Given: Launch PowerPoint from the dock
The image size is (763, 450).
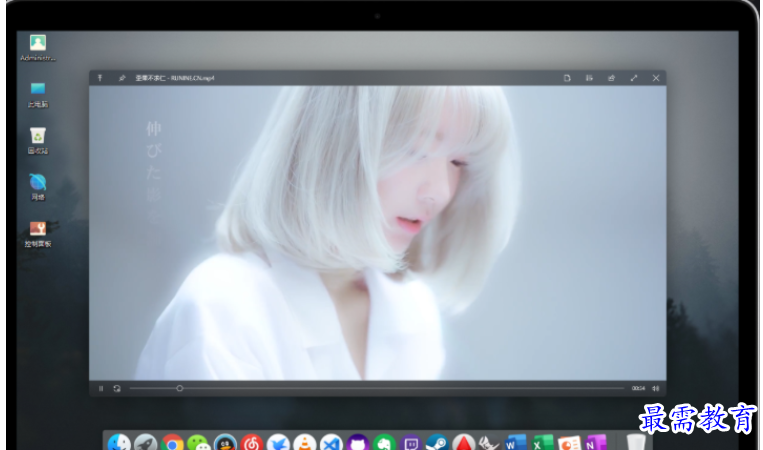Looking at the screenshot, I should (569, 443).
